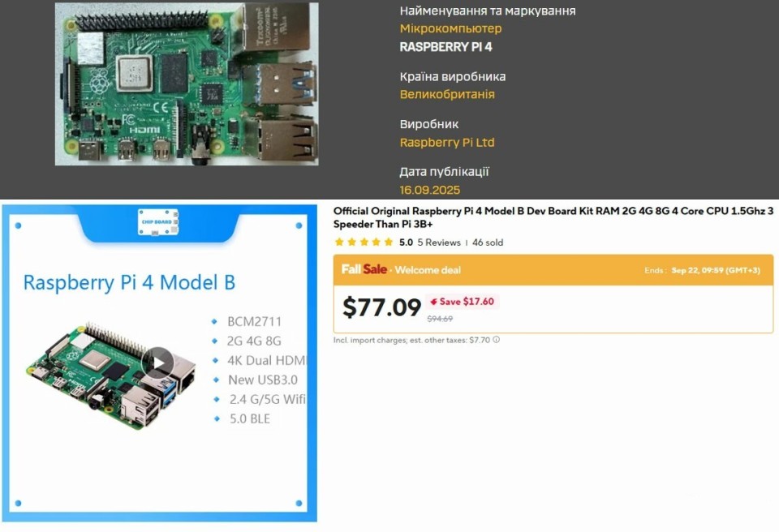Click the 5.0 BLE spec line

250,418
